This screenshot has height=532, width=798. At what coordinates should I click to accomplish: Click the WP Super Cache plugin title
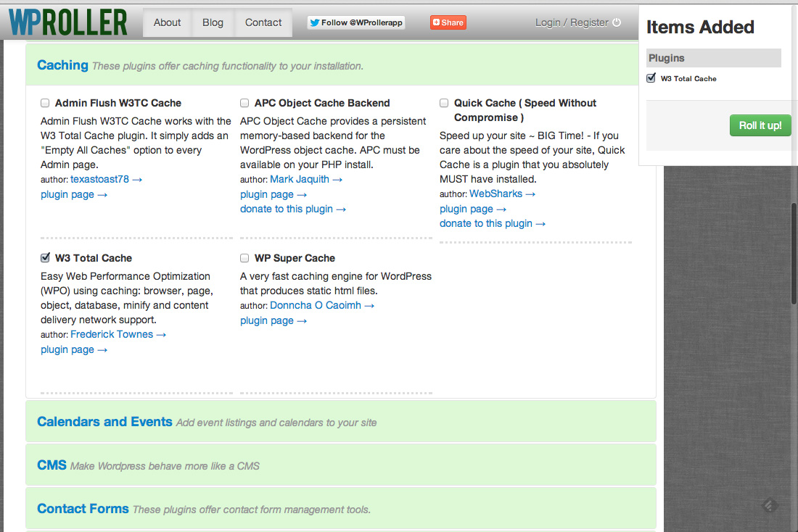coord(295,258)
